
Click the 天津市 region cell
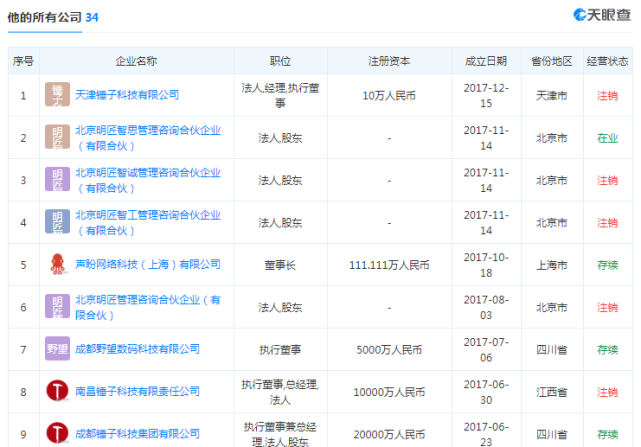pyautogui.click(x=551, y=96)
